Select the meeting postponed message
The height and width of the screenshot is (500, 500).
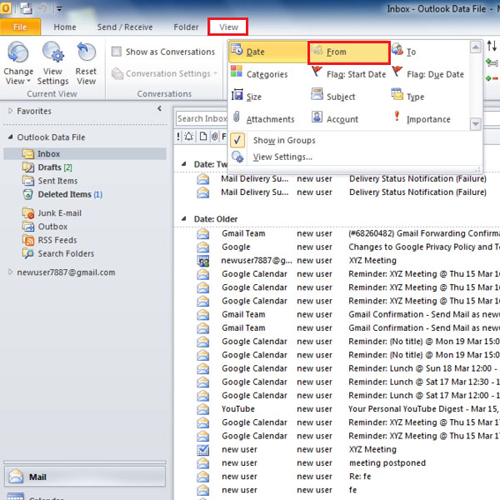pyautogui.click(x=347, y=463)
